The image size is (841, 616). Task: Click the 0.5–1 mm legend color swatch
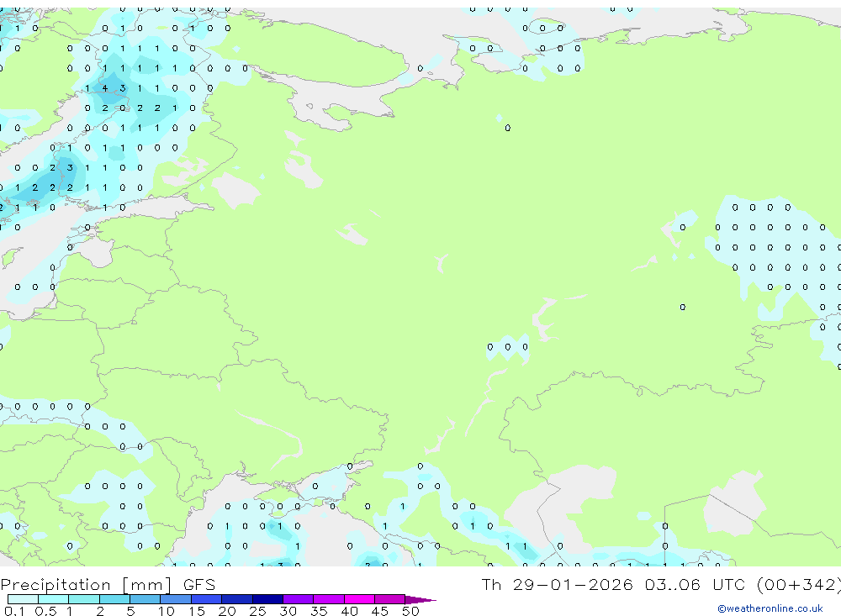pyautogui.click(x=54, y=599)
